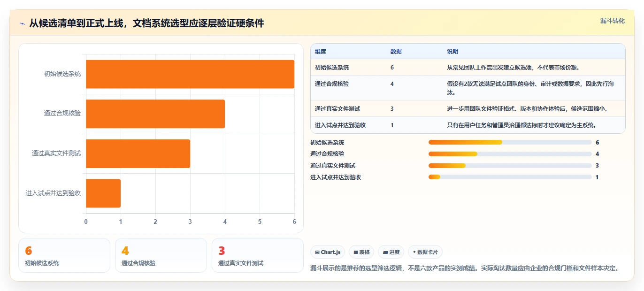Click the 通过真实文件测试 progress bar
644x291 pixels.
510,166
